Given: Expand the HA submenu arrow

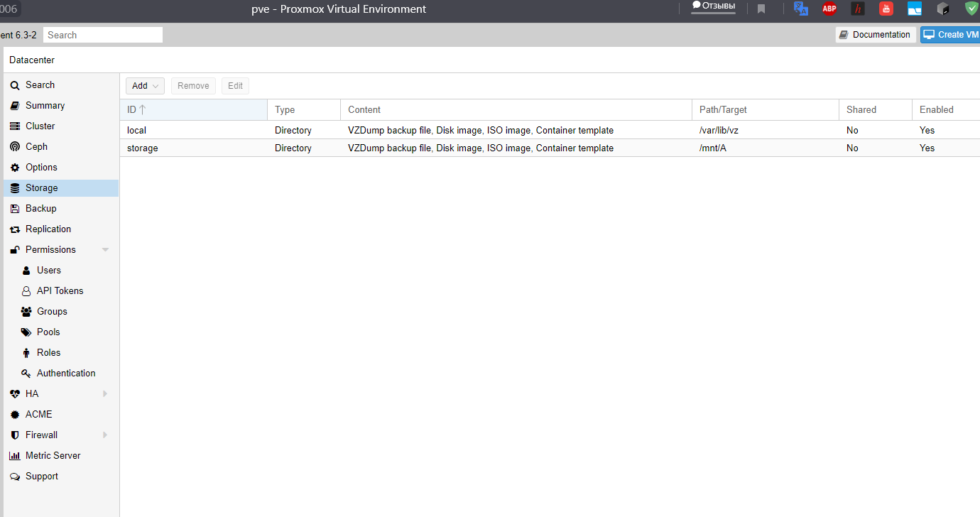Looking at the screenshot, I should [105, 394].
